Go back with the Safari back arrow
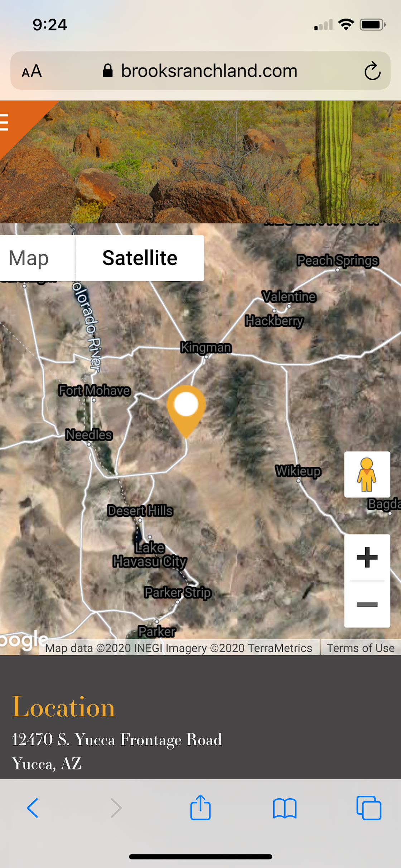The height and width of the screenshot is (868, 401). tap(33, 808)
